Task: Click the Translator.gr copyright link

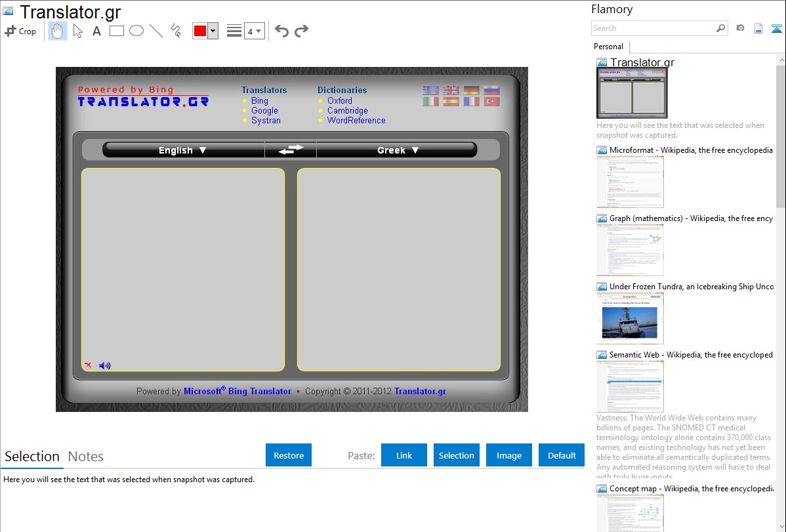Action: 420,391
